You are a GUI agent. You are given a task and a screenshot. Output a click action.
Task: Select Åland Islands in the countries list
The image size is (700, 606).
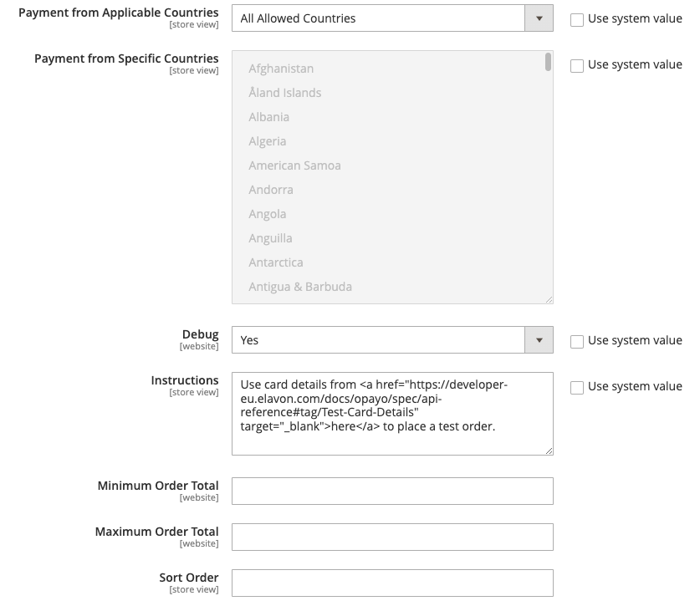pos(285,93)
